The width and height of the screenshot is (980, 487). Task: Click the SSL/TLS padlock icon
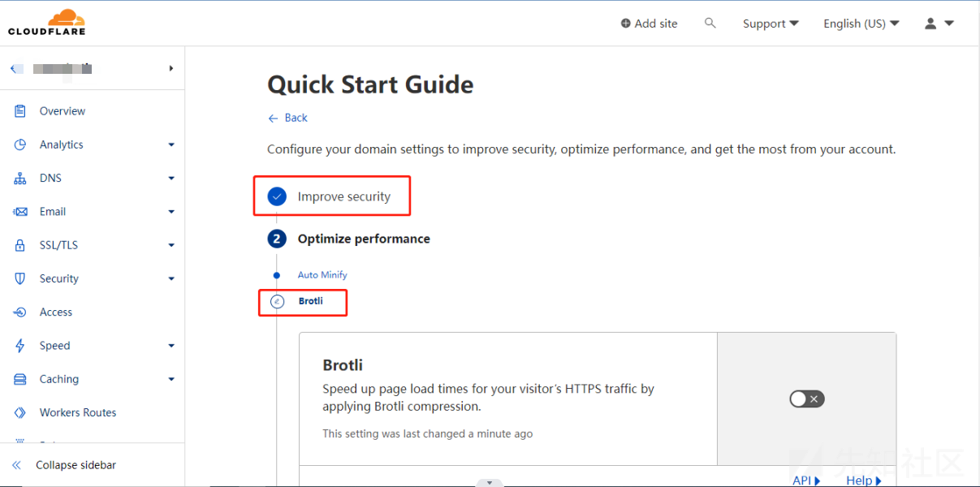coord(20,245)
